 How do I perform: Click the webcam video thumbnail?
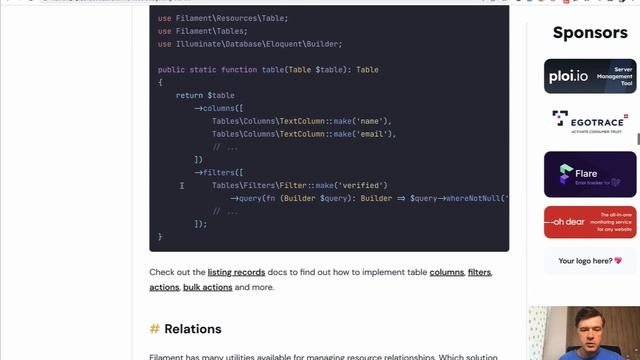tap(584, 333)
